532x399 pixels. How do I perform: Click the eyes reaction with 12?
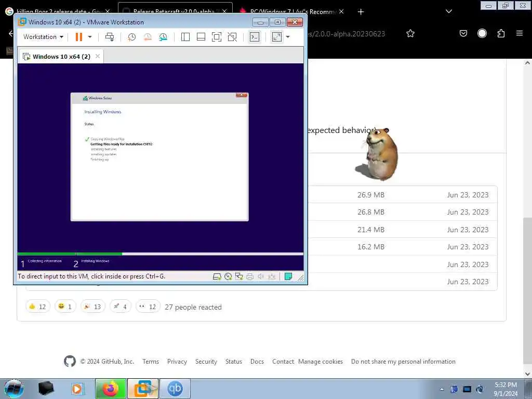(x=148, y=307)
